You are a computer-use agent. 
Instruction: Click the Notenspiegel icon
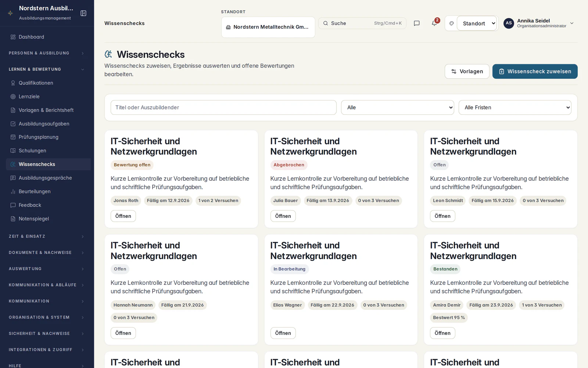pos(13,219)
